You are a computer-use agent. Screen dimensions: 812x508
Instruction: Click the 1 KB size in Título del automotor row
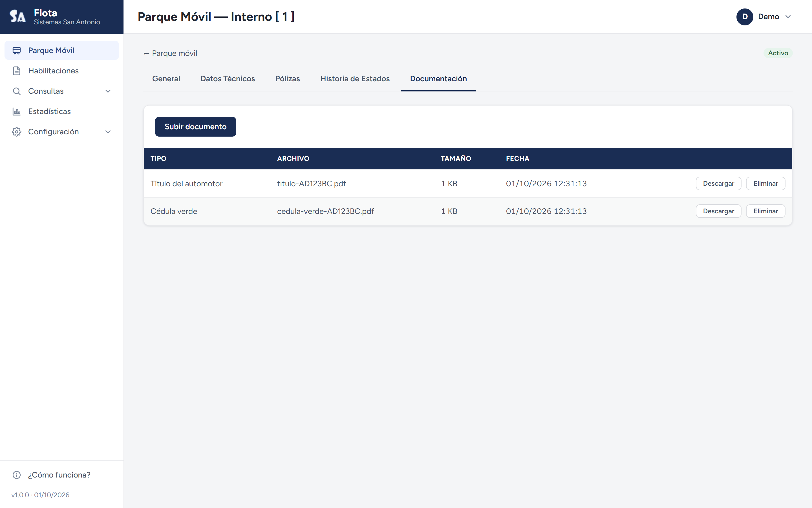(x=449, y=183)
